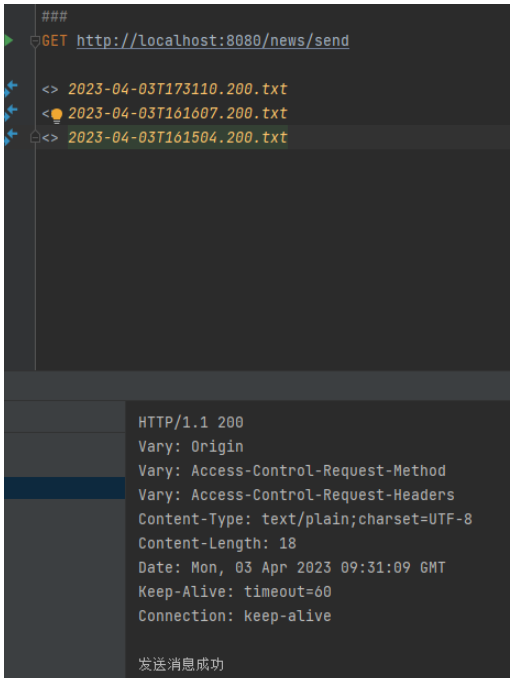
Task: Click the response body 发送消息成功
Action: coord(181,665)
